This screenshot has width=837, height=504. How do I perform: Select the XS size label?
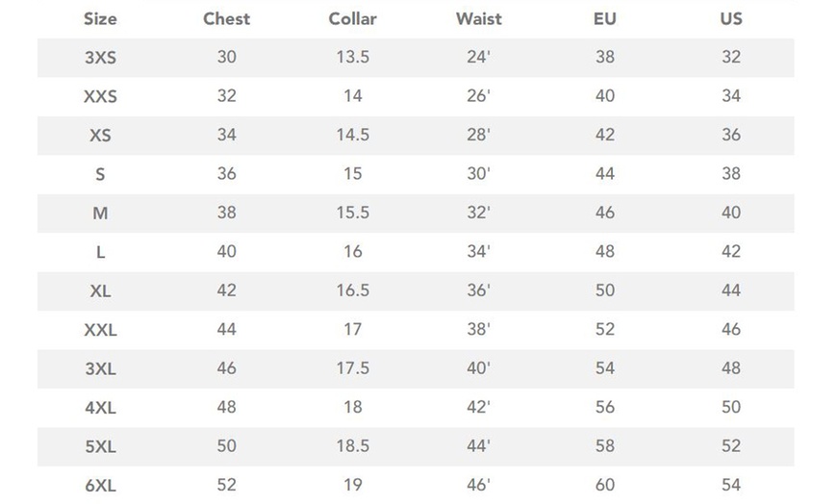pos(100,136)
